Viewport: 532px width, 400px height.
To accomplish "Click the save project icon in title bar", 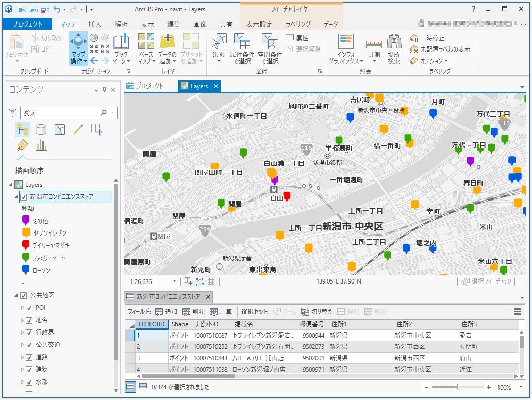I will (x=44, y=9).
